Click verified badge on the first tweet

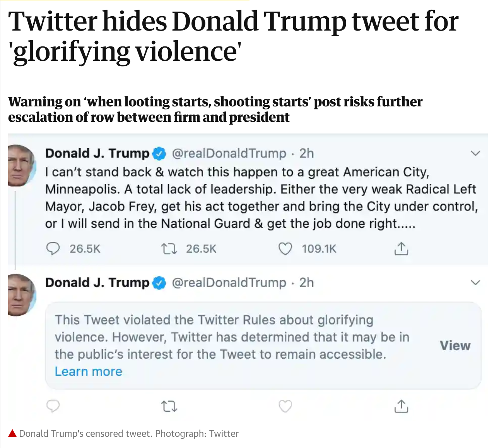159,154
